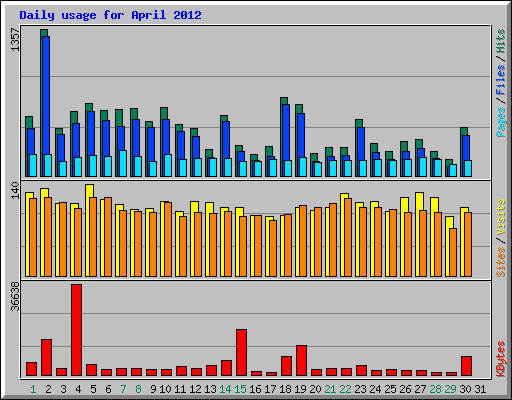The width and height of the screenshot is (512, 400).
Task: Click day label 21 on the x-axis
Action: point(330,389)
